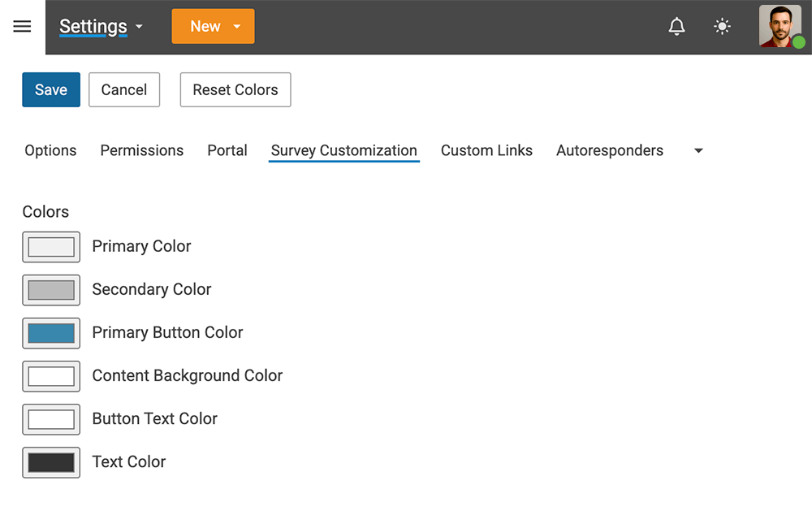Screen dimensions: 812x528
Task: Open the New button dropdown
Action: tap(236, 27)
